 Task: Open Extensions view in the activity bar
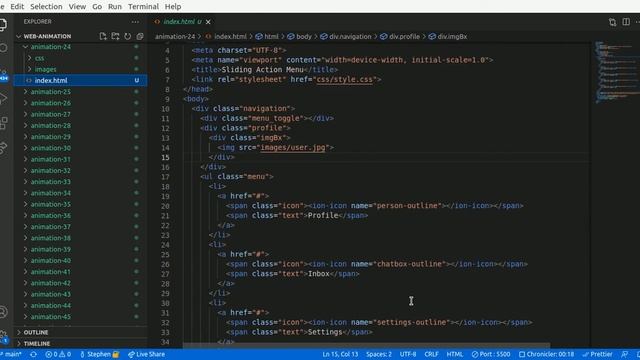(3, 123)
